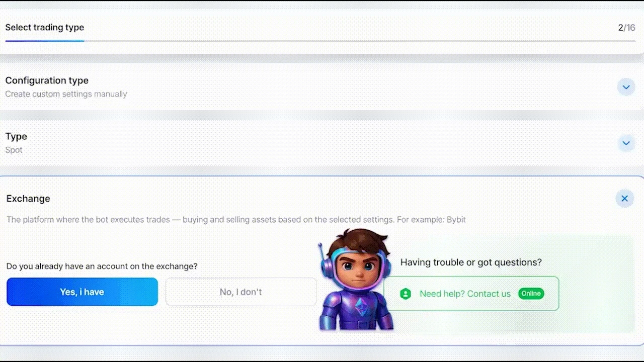Screen dimensions: 644x362
Task: Open the "Need help? Contact us" link
Action: (x=465, y=294)
